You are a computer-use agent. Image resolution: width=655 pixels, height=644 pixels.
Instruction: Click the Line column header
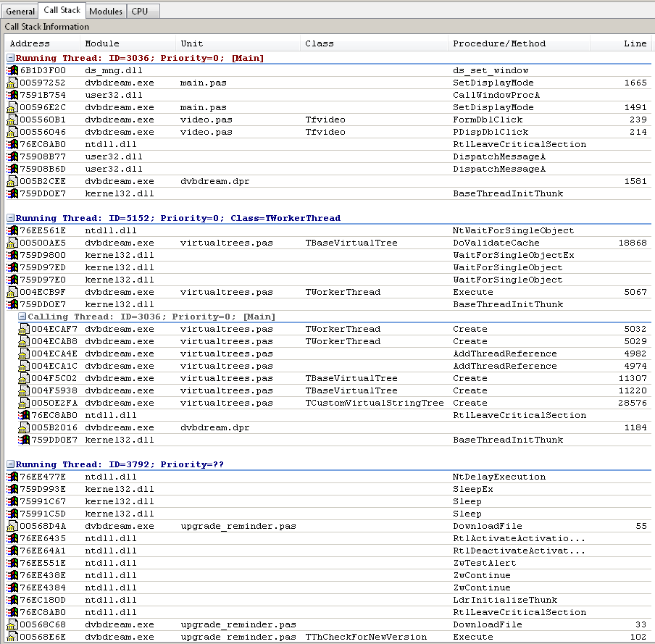(x=620, y=43)
